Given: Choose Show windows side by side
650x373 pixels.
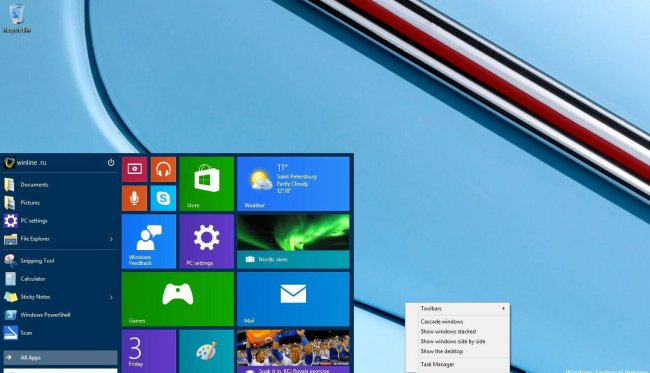Looking at the screenshot, I should coord(458,342).
